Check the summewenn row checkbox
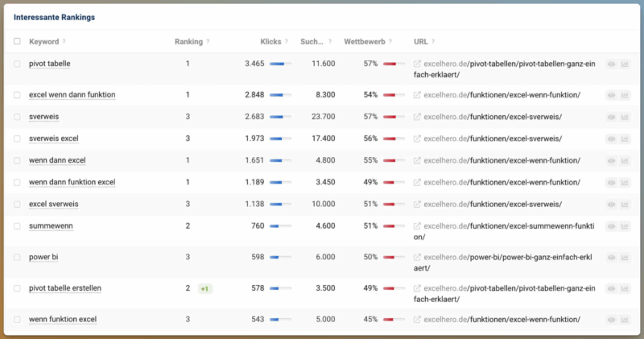The width and height of the screenshot is (644, 339). coord(17,226)
